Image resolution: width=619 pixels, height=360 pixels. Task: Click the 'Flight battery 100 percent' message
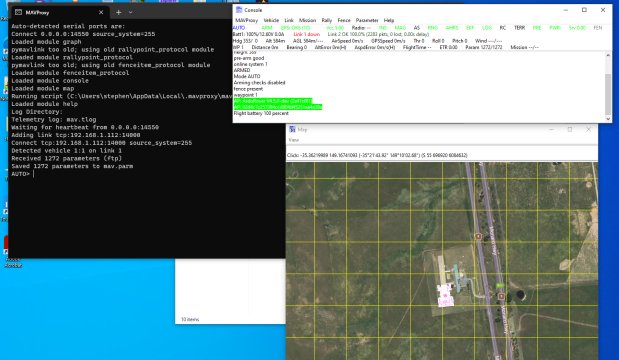click(261, 113)
